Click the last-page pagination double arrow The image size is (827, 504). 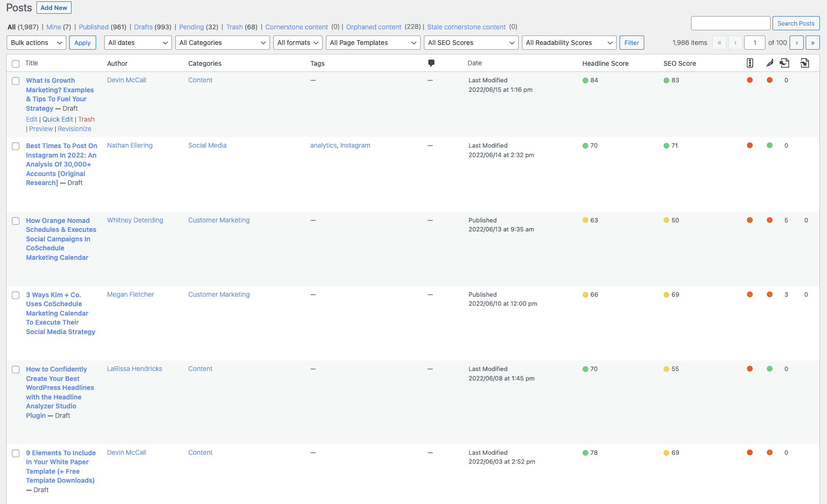813,42
